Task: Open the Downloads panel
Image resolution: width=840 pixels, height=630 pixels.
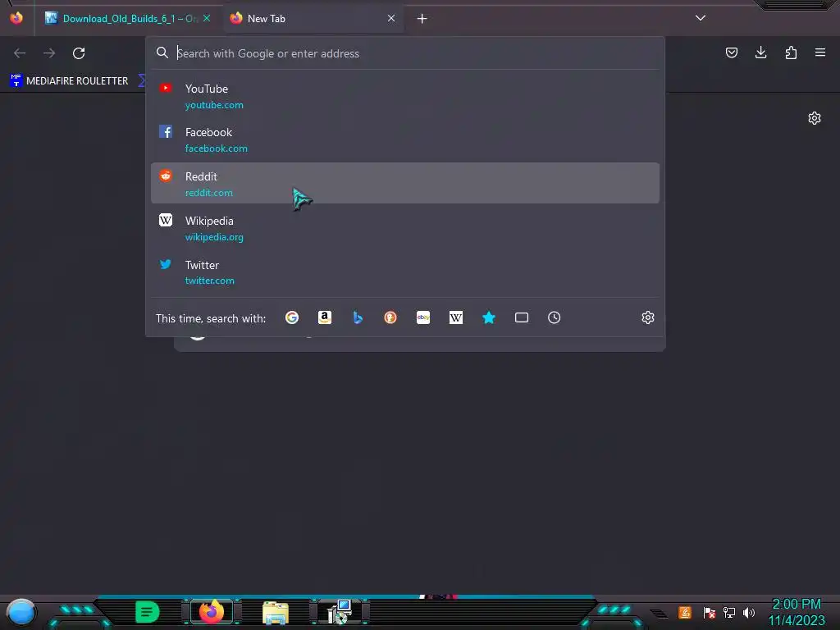Action: coord(760,52)
